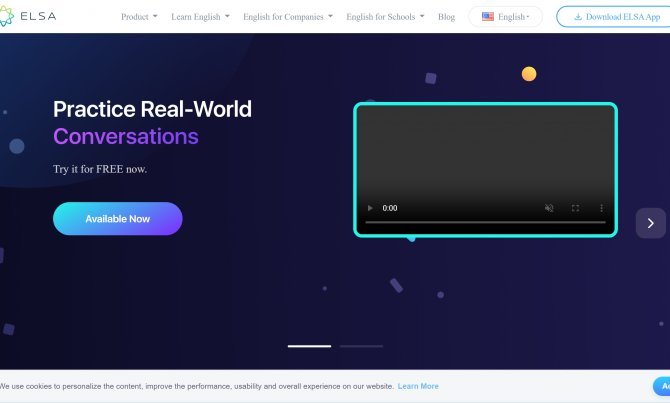Image resolution: width=670 pixels, height=403 pixels.
Task: Click the Download ELSA App button
Action: click(615, 17)
